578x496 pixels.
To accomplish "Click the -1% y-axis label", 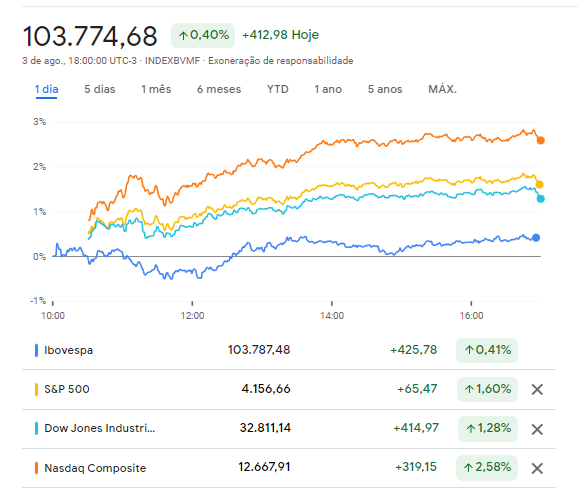I will 38,301.
